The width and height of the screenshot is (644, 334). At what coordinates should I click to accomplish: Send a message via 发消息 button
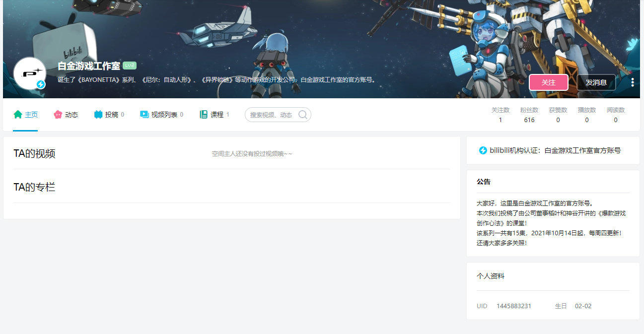tap(596, 82)
